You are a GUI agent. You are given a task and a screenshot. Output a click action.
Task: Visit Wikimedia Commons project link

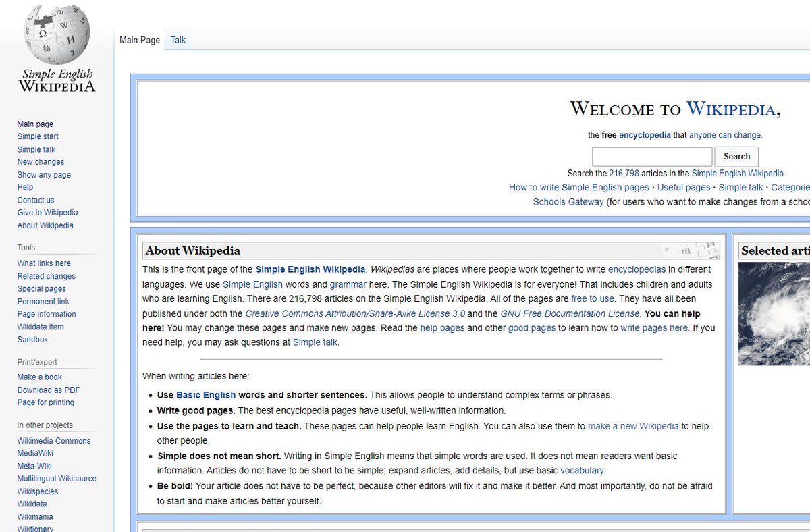click(x=54, y=441)
